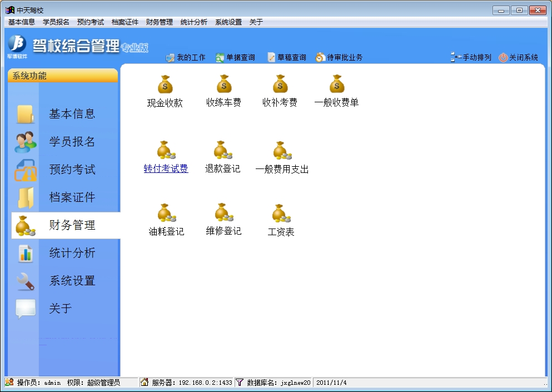Image resolution: width=552 pixels, height=392 pixels.
Task: Open the 基本信息 menu in menu bar
Action: tap(22, 22)
